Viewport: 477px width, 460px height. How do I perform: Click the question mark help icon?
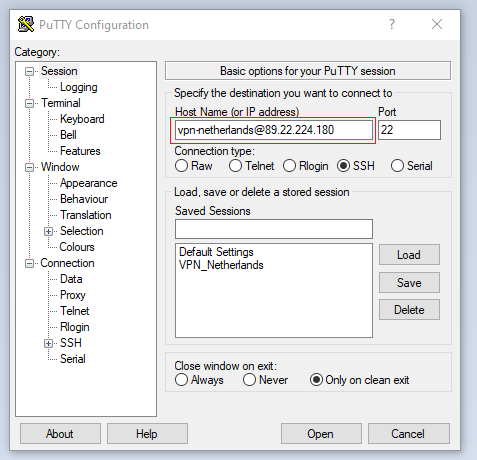pyautogui.click(x=392, y=24)
